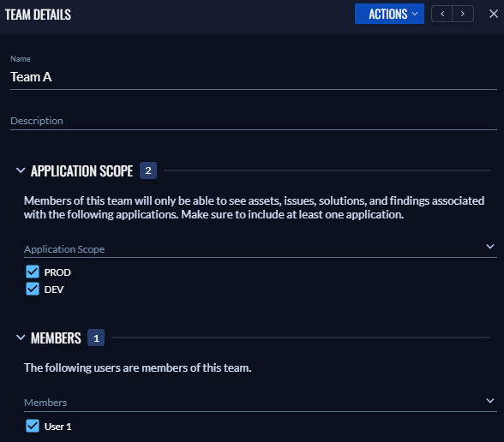Select the User 1 label text
Image resolution: width=504 pixels, height=442 pixels.
[x=58, y=427]
